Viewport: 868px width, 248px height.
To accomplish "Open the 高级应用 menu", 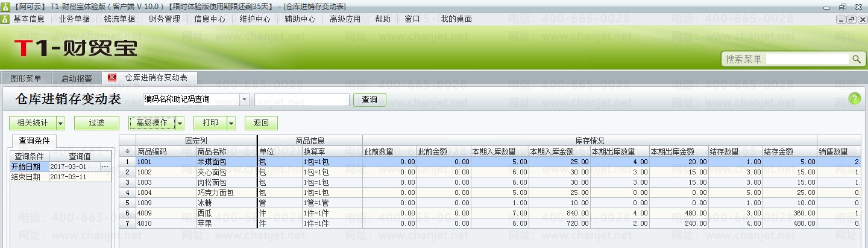I will 345,19.
